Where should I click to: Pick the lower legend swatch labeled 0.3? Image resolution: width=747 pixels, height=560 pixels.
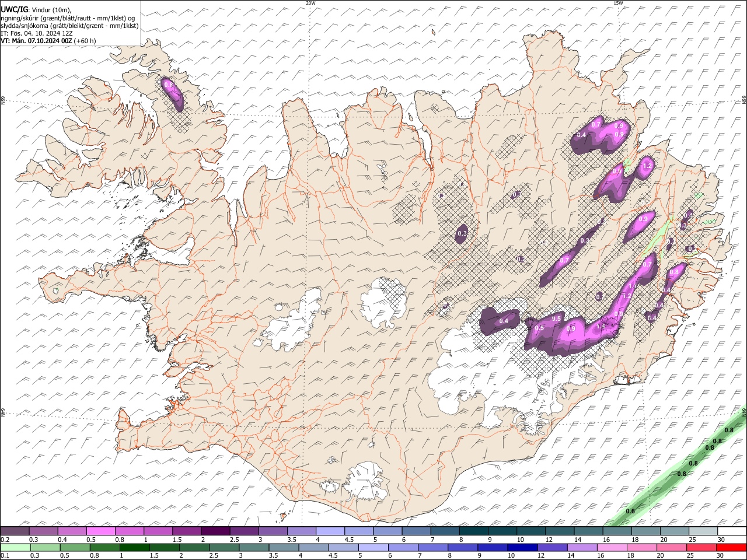pos(45,547)
